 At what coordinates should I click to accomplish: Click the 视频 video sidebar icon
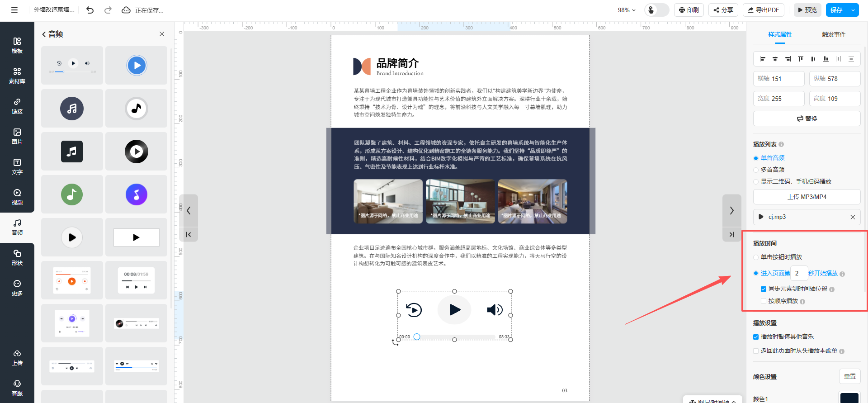(17, 197)
